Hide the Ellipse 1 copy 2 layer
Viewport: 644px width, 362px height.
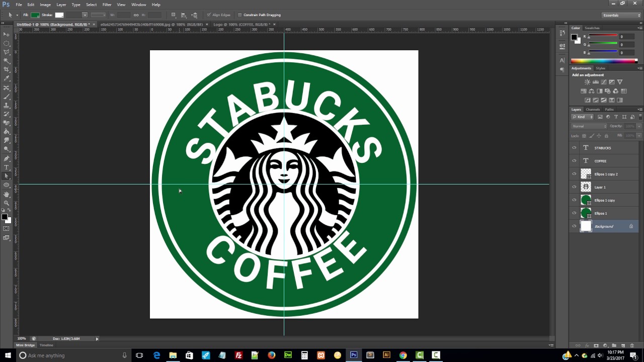pyautogui.click(x=574, y=174)
